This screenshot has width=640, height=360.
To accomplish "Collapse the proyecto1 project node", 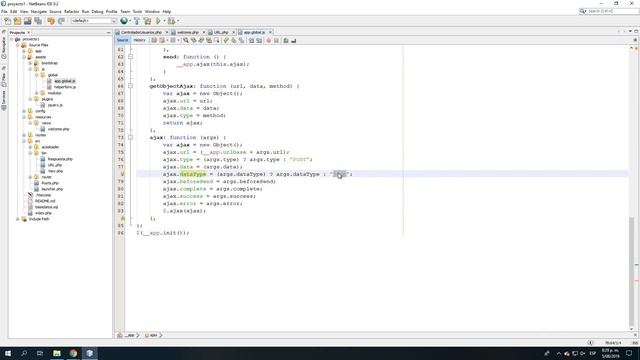I will coord(12,39).
